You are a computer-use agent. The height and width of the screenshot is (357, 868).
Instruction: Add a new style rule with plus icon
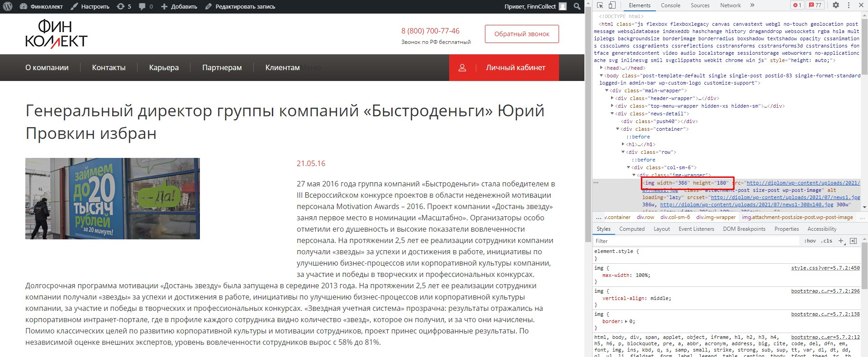pos(841,241)
